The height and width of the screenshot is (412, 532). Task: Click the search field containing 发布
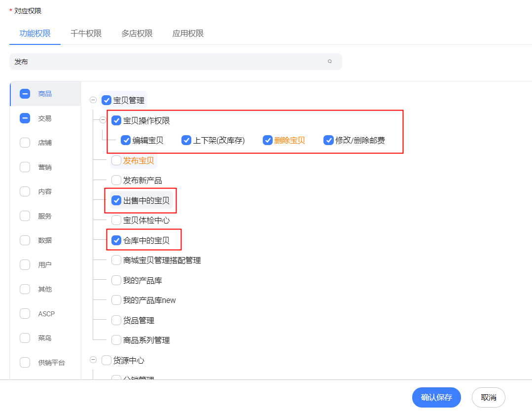[168, 62]
